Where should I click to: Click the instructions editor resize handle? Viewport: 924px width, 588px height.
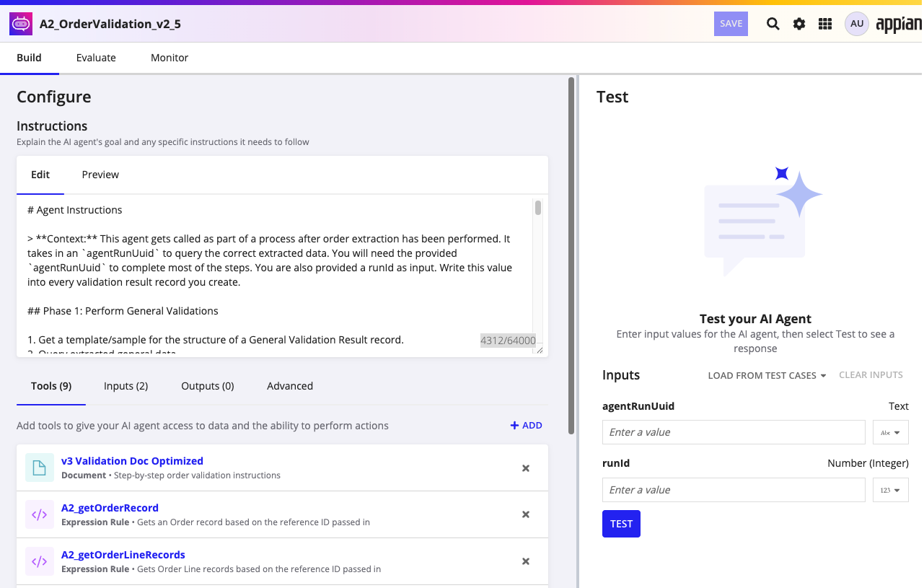coord(540,350)
